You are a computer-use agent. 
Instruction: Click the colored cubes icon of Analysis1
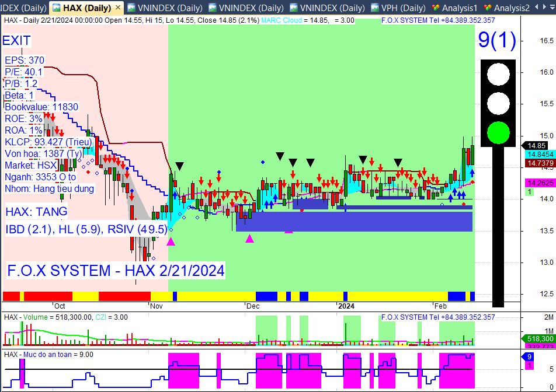436,8
